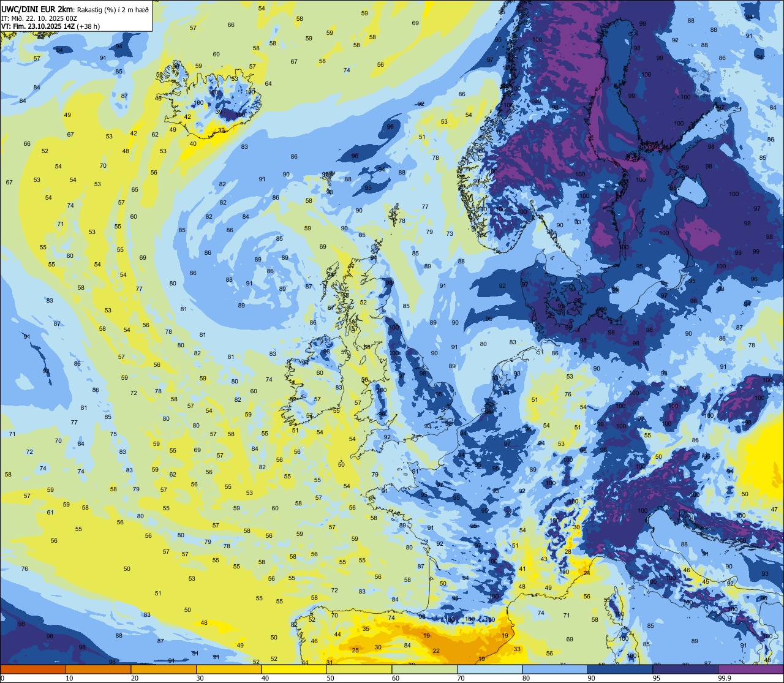Click the 0–10 % dark orange legend swatch
This screenshot has width=784, height=683.
pos(33,670)
